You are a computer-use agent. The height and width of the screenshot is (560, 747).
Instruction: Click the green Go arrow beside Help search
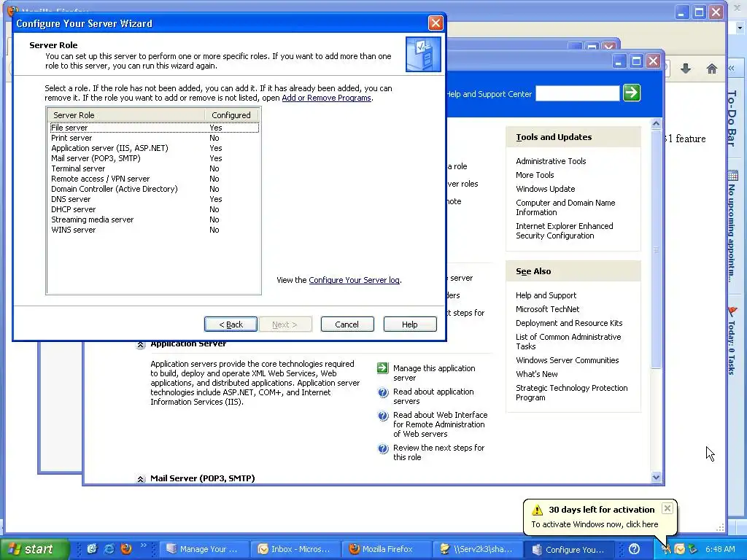[632, 93]
